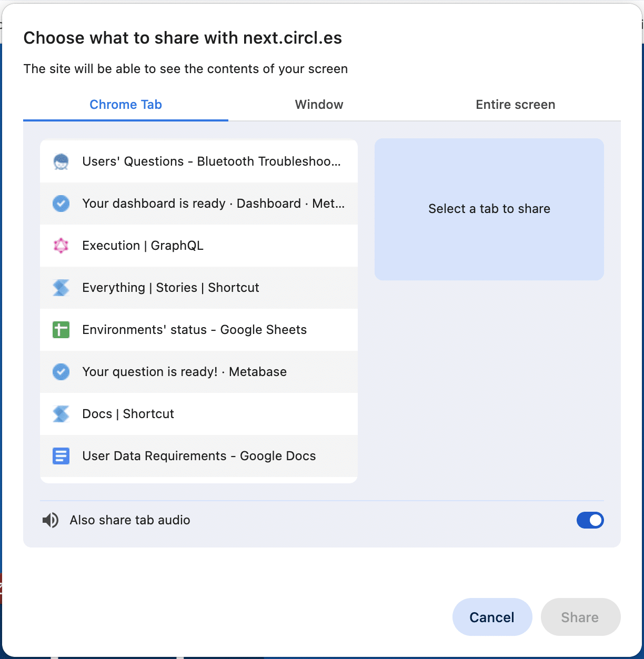Click the Metabase icon on Your question is ready
The width and height of the screenshot is (644, 659).
[61, 372]
